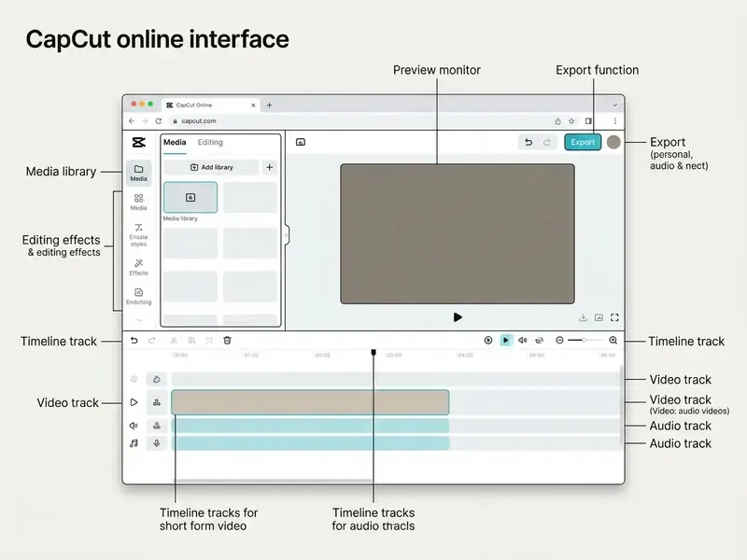Open the browser side panel icon
Screen dimensions: 747x560
tap(588, 121)
